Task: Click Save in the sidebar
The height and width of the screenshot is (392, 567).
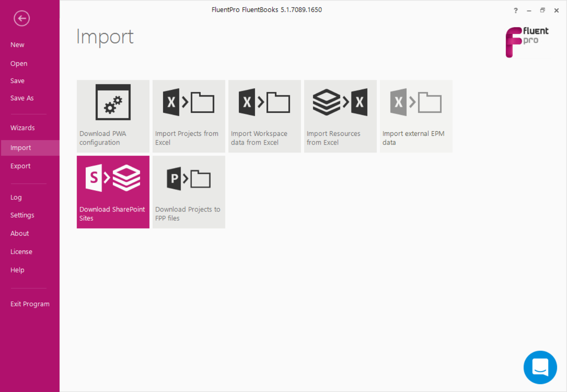Action: pos(17,81)
